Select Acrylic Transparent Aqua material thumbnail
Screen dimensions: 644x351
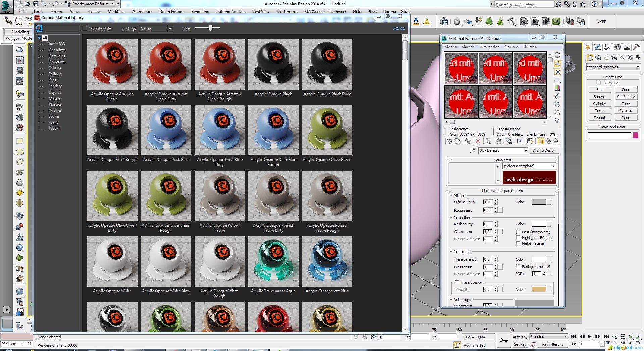[x=273, y=261]
